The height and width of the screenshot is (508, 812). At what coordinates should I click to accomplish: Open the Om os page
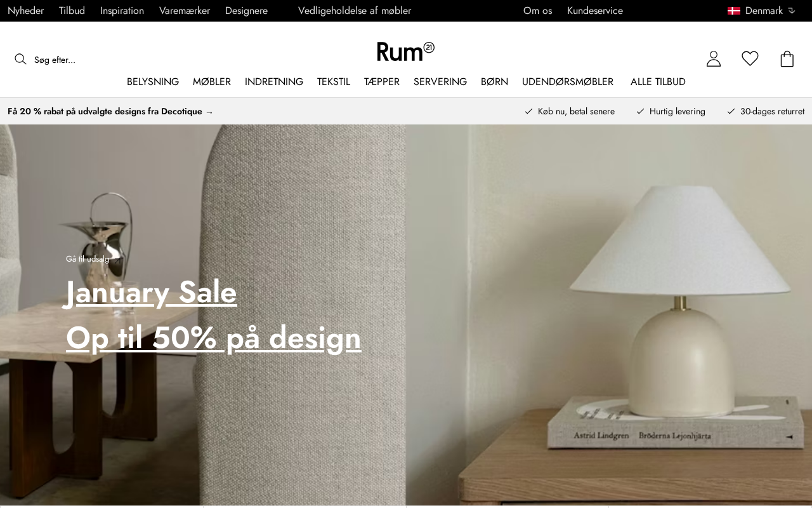coord(537,11)
